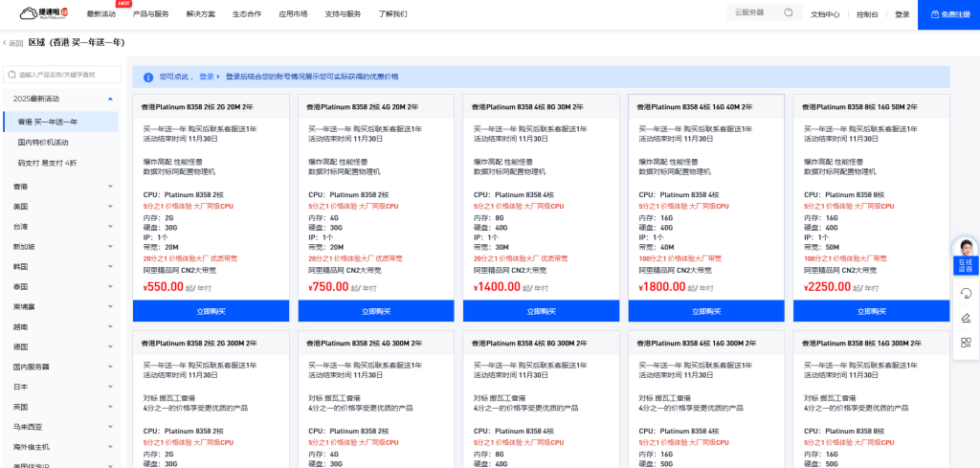Viewport: 980px width, 468px height.
Task: Open the 解决方案 nav menu
Action: (x=201, y=13)
